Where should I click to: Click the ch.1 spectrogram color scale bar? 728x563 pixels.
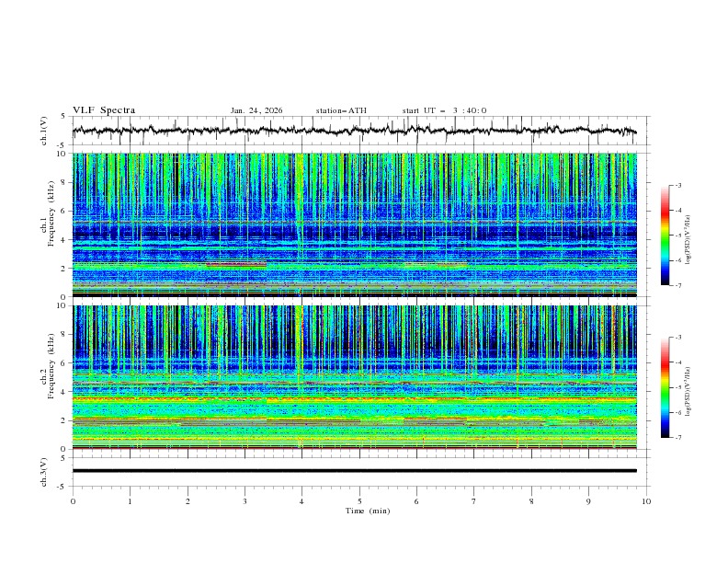coord(665,235)
